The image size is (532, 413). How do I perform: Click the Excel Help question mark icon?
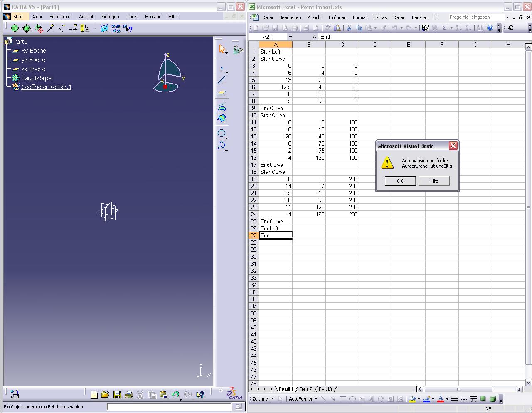[490, 28]
